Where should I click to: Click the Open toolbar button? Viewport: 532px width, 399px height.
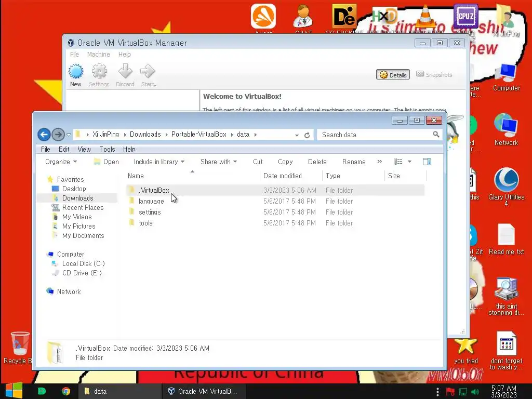click(x=106, y=162)
